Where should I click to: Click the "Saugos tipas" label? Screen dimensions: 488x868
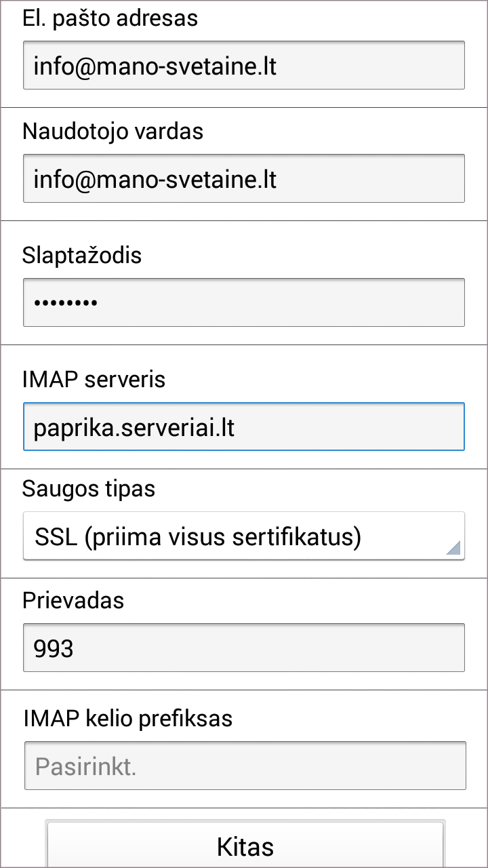pos(89,488)
